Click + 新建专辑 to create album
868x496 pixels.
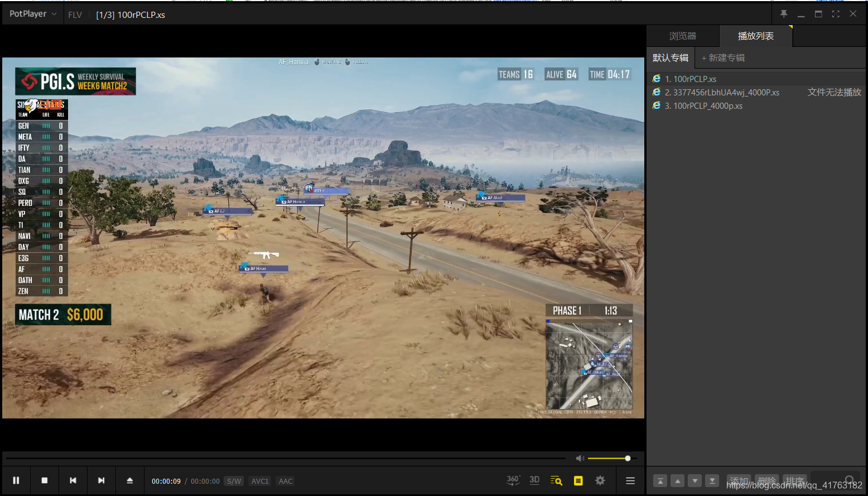tap(723, 57)
